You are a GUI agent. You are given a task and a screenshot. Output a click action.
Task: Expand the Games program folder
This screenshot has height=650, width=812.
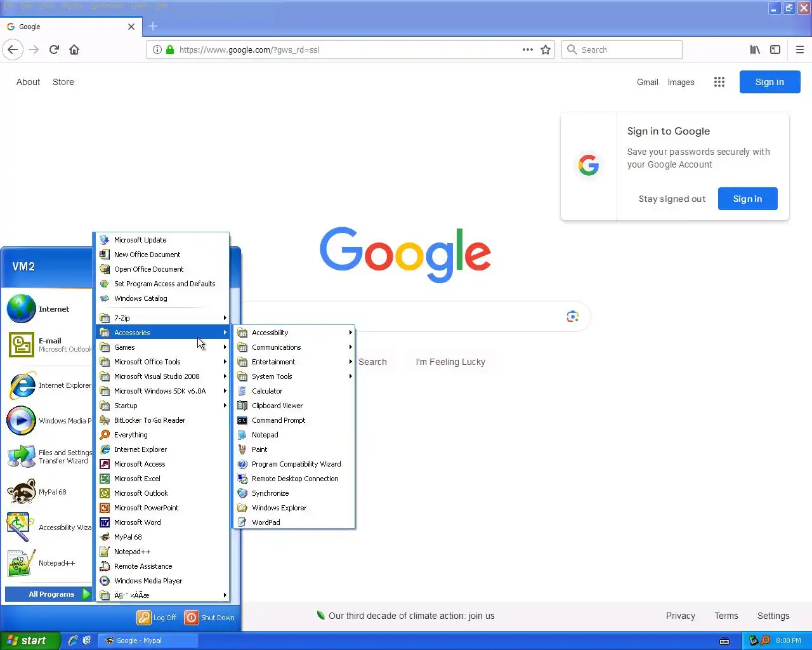162,347
